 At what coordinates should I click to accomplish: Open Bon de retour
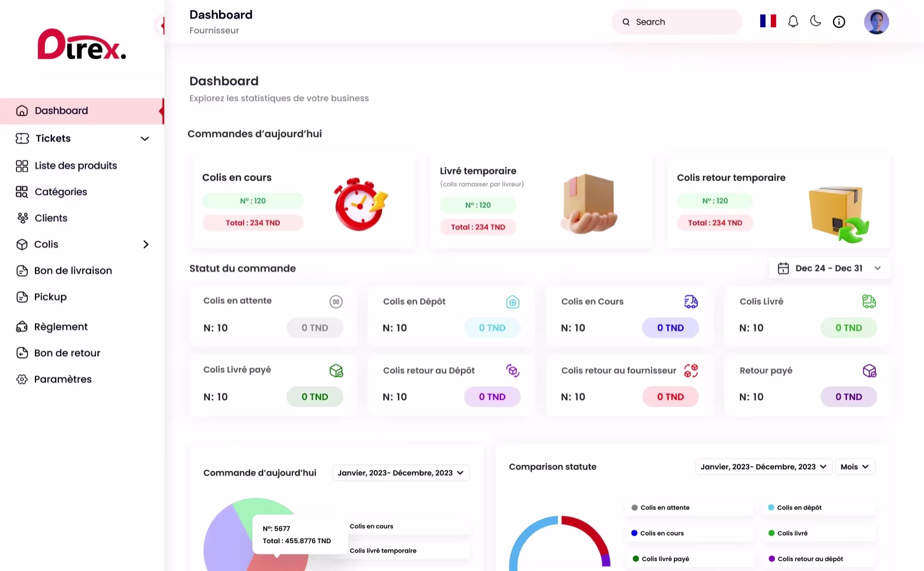[x=67, y=353]
